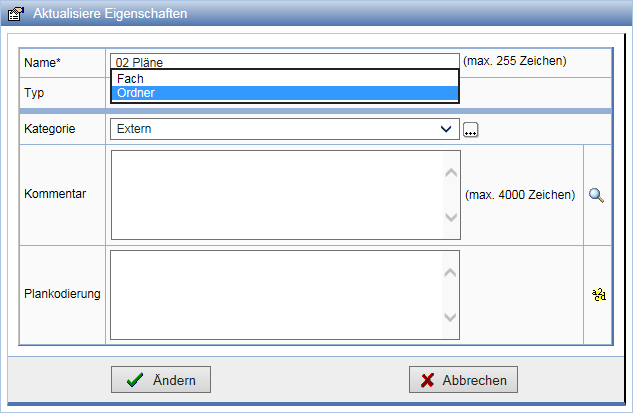Click the Plankodierung coding icon
The height and width of the screenshot is (413, 633).
point(598,294)
